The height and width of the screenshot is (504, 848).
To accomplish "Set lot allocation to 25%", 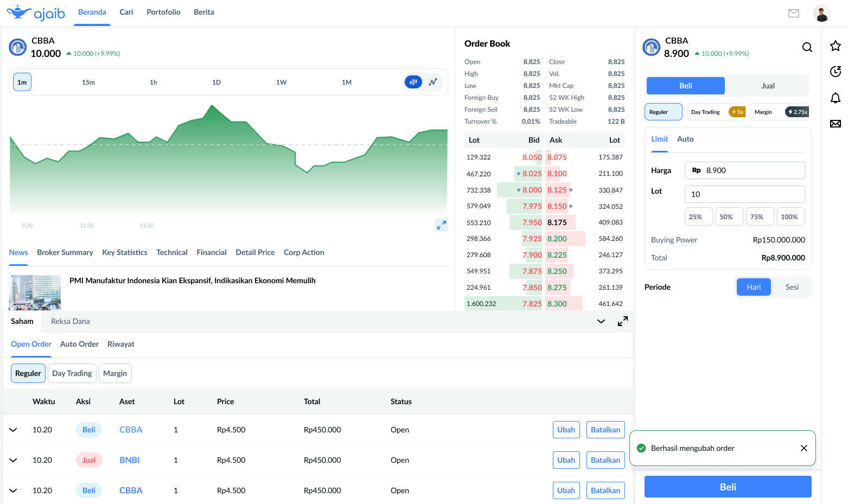I will [699, 216].
